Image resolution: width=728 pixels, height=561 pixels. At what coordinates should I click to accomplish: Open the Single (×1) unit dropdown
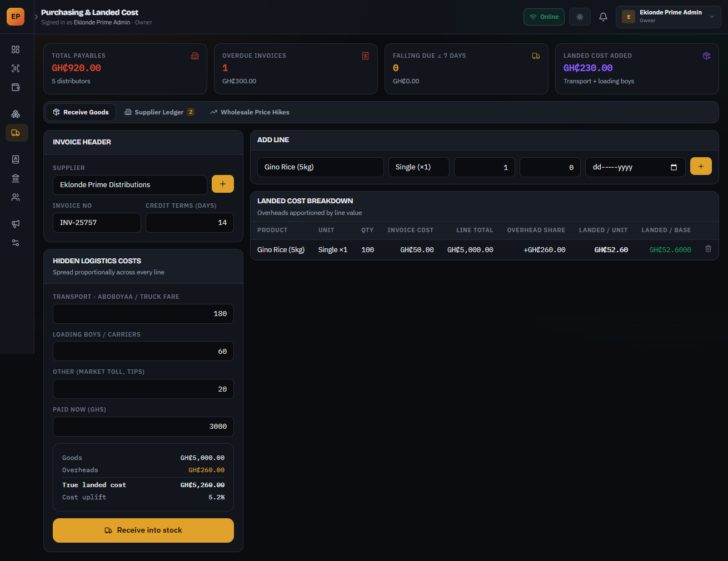pos(419,167)
